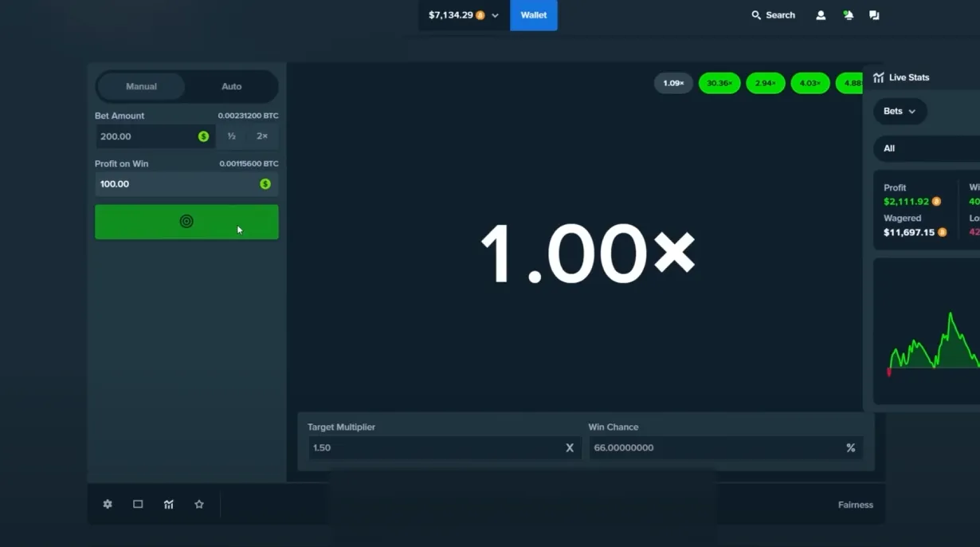Click the 0.00231200 BTC text
Viewport: 980px width, 547px height.
click(249, 116)
